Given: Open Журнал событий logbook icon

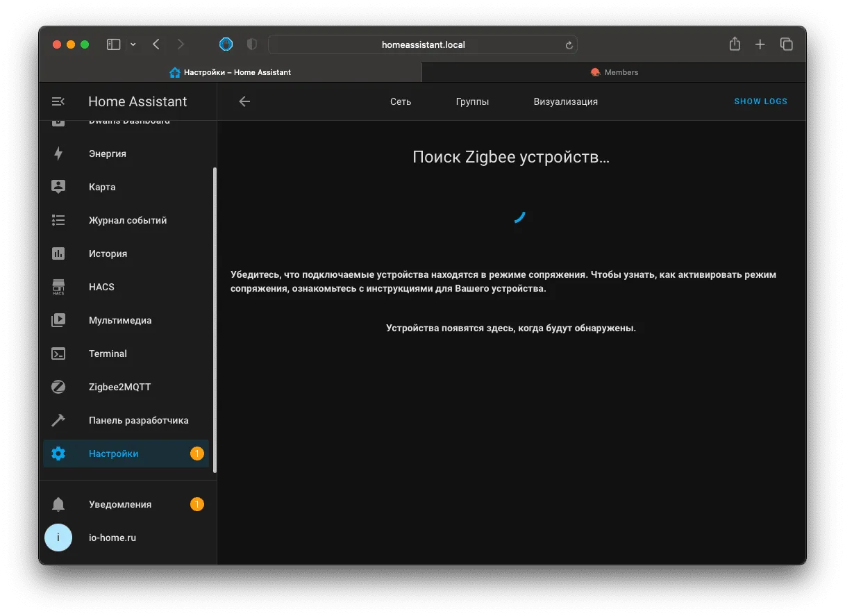Looking at the screenshot, I should tap(58, 220).
